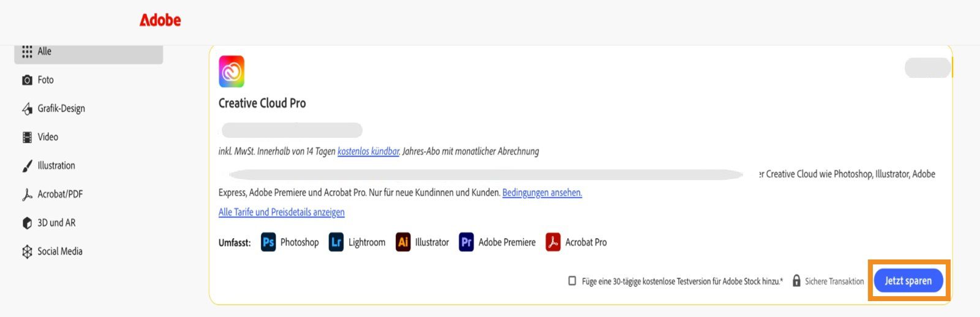Screen dimensions: 980x317
Task: Open Alle Tarife und Preisdetails anzeigen link
Action: click(282, 212)
